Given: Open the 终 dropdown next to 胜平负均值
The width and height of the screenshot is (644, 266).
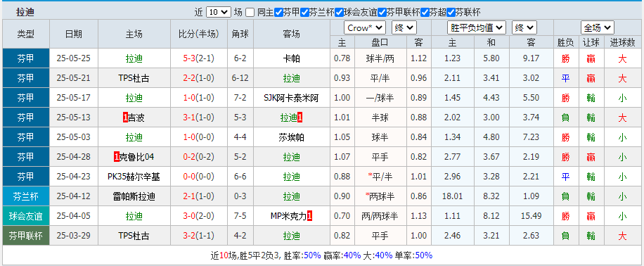Looking at the screenshot, I should [524, 28].
